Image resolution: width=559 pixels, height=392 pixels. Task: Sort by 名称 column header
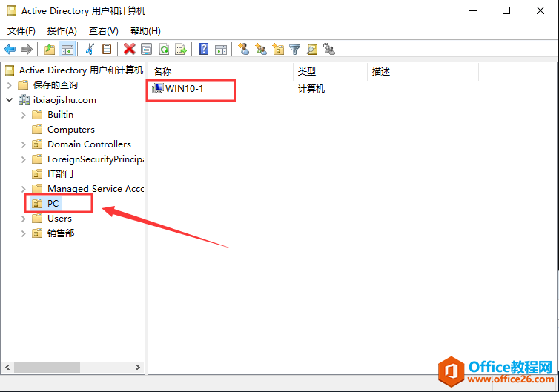pos(221,72)
